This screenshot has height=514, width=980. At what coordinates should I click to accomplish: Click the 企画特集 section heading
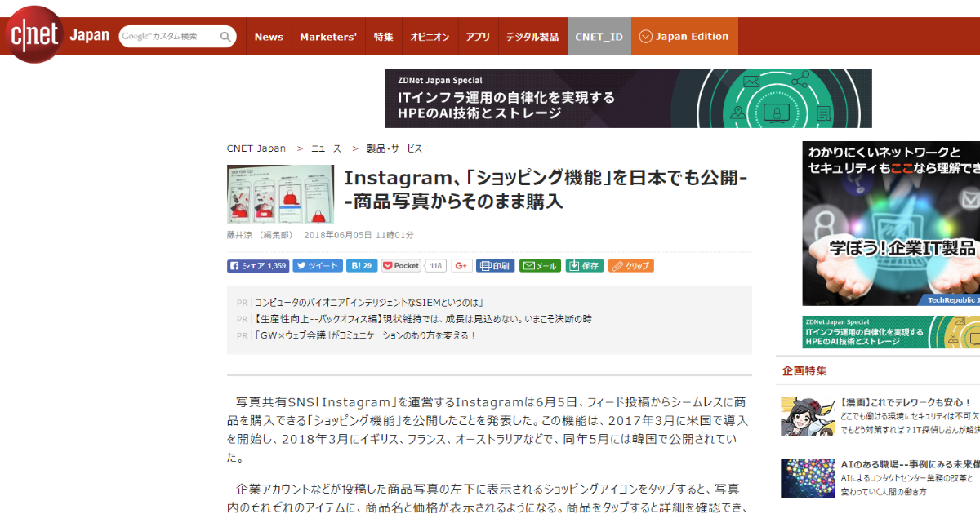click(804, 370)
